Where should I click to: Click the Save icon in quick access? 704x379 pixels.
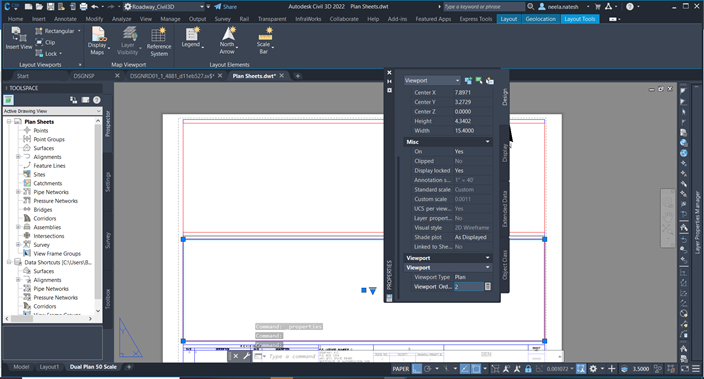[x=50, y=7]
